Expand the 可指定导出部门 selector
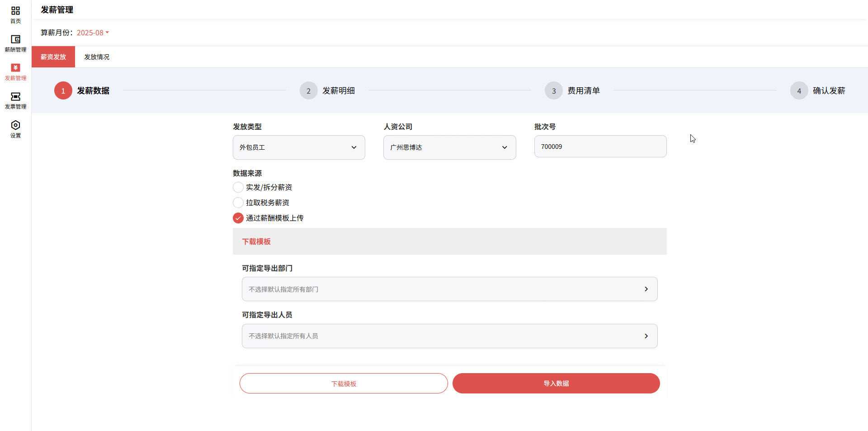Viewport: 868px width, 431px height. point(449,289)
